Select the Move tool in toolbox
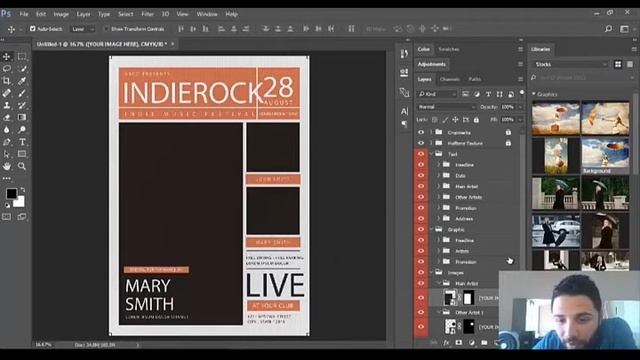The image size is (640, 360). tap(7, 56)
